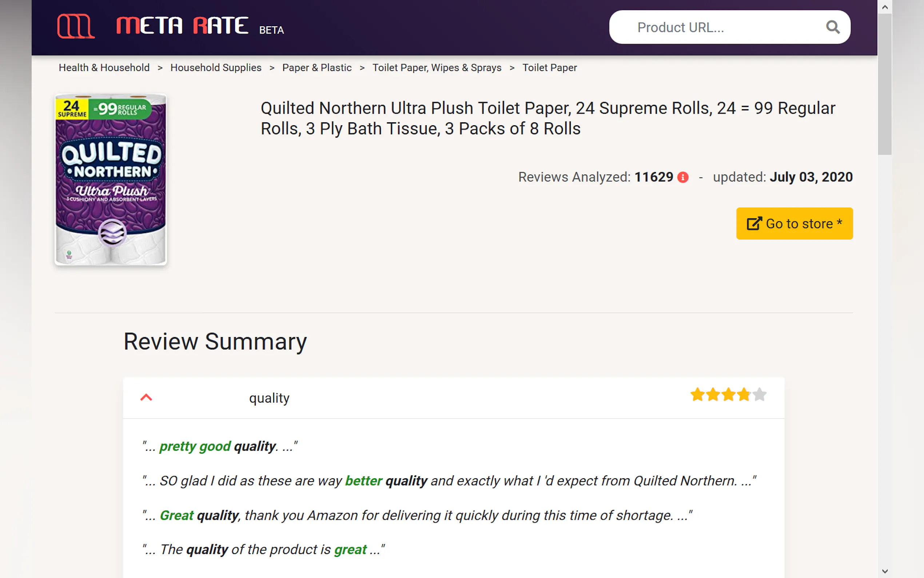
Task: Select the Toilet Paper breadcrumb
Action: click(549, 68)
